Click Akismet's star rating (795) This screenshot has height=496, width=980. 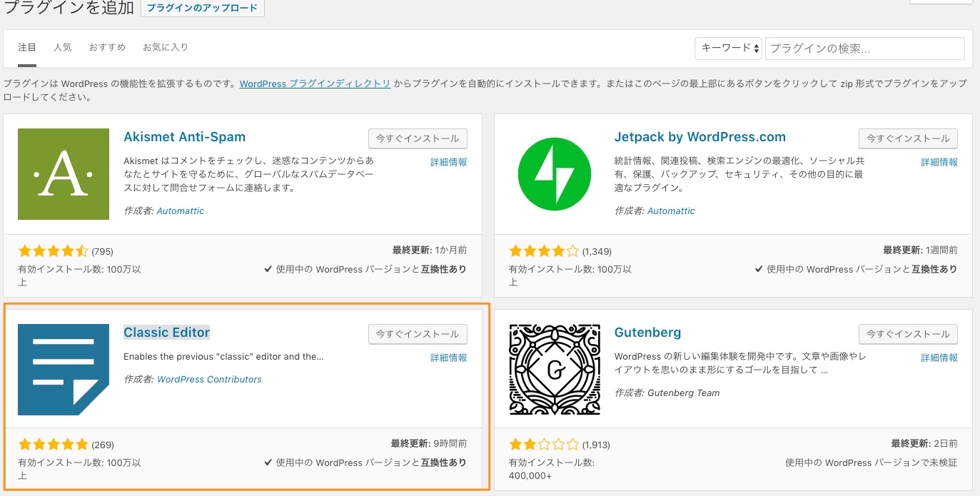(x=53, y=251)
